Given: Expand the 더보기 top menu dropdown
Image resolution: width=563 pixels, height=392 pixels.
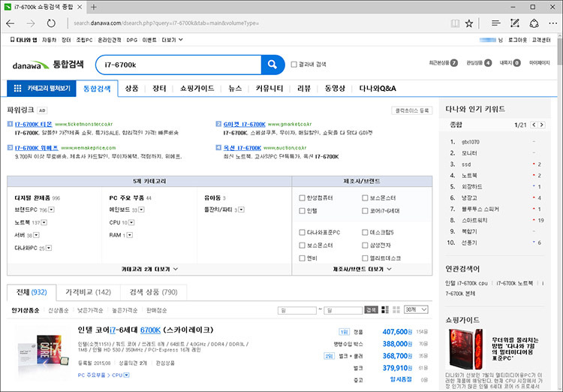Looking at the screenshot, I should pos(173,40).
